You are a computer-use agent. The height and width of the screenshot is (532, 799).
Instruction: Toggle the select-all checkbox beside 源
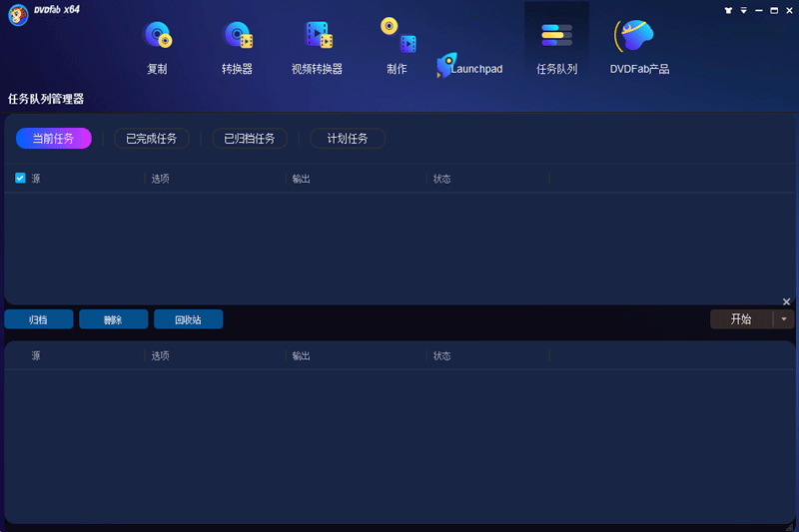[x=20, y=179]
